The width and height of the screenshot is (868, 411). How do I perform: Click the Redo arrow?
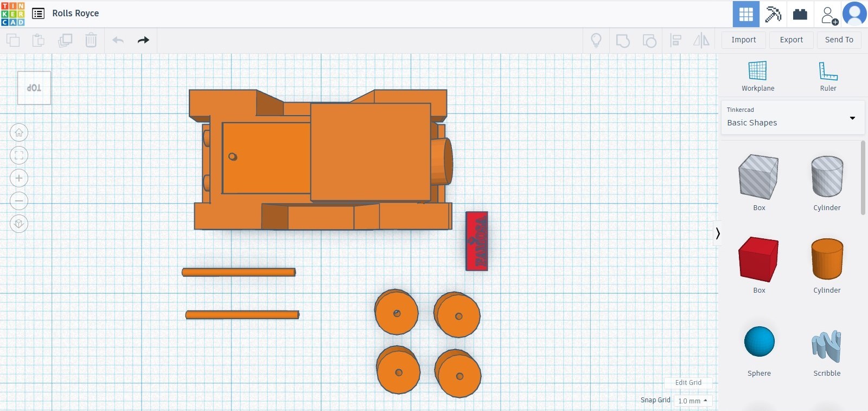[143, 40]
